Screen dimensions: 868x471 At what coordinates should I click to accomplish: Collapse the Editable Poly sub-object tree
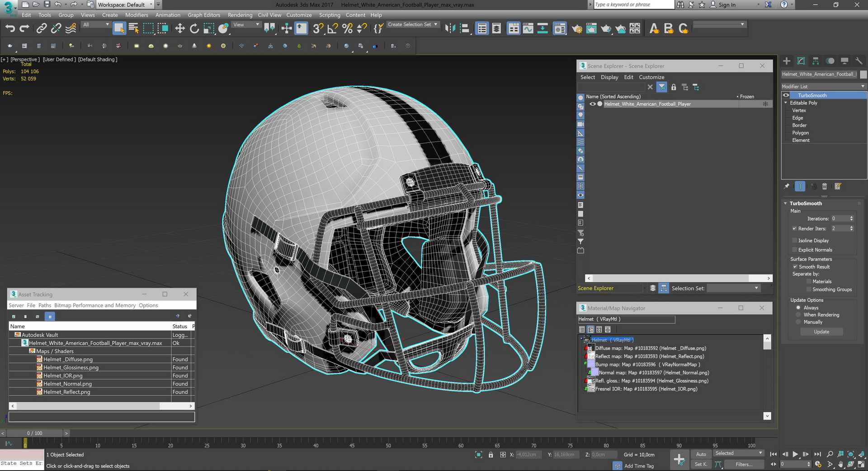click(x=786, y=103)
